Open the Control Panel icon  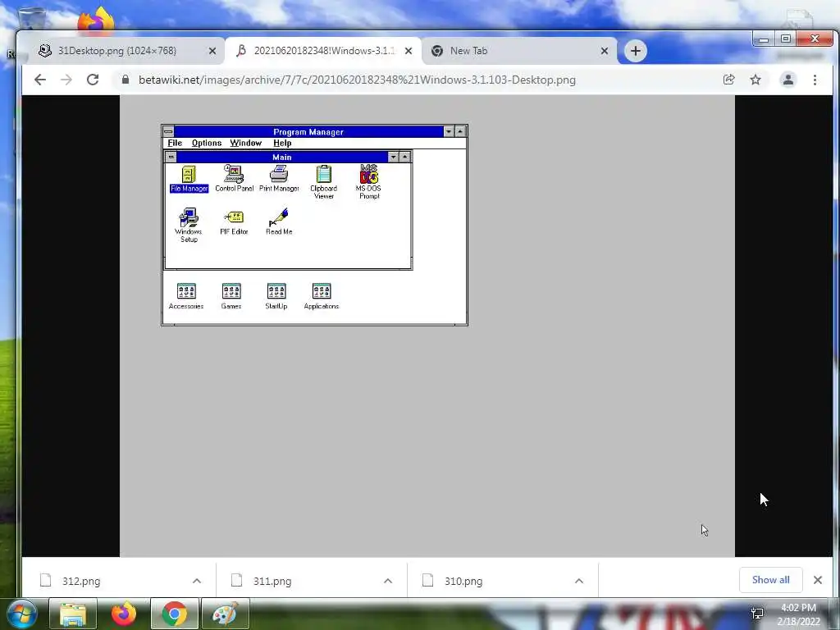pos(234,178)
